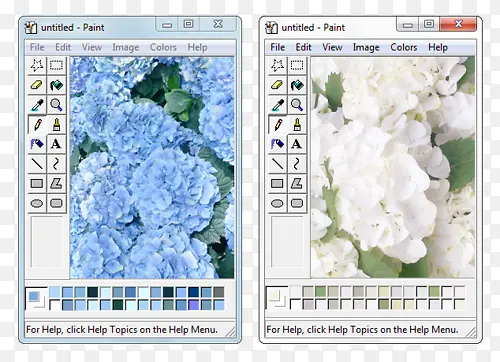Open the File menu in the left Paint window
The image size is (500, 362).
[x=37, y=47]
